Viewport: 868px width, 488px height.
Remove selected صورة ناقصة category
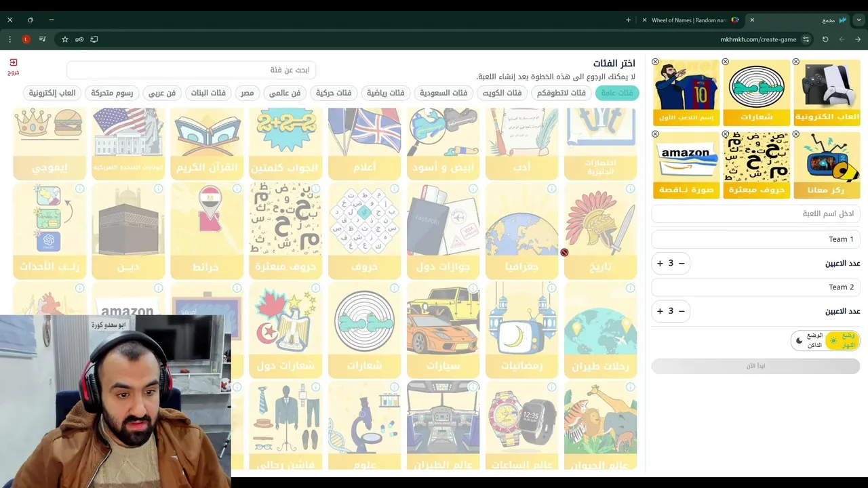click(655, 134)
